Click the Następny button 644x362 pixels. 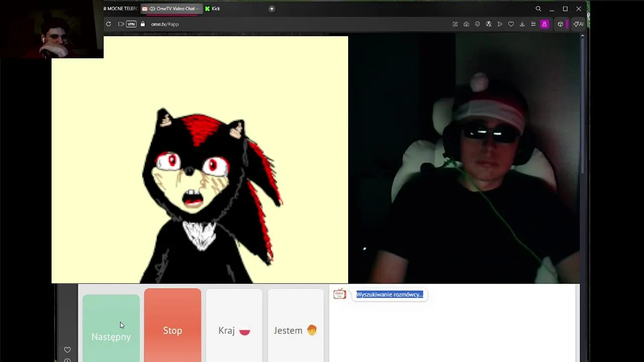[x=111, y=328]
